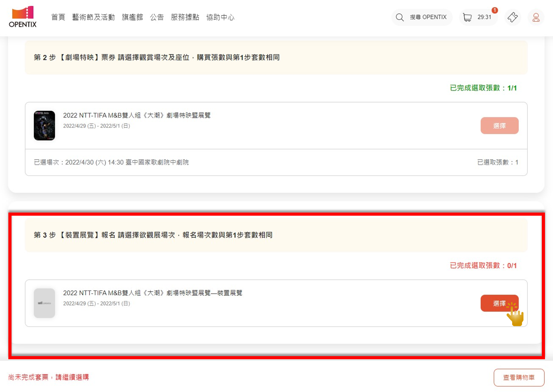Go to 首頁 in navigation

pyautogui.click(x=58, y=17)
